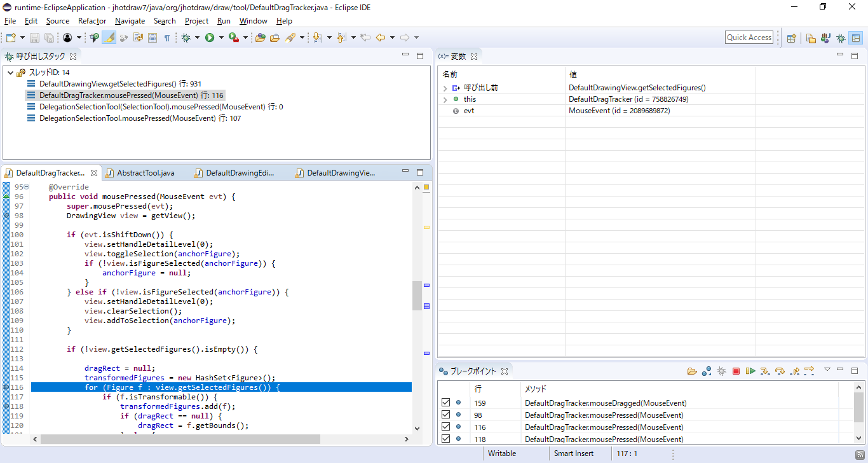This screenshot has height=463, width=868.
Task: Click the 値 column header in variables
Action: coord(573,74)
